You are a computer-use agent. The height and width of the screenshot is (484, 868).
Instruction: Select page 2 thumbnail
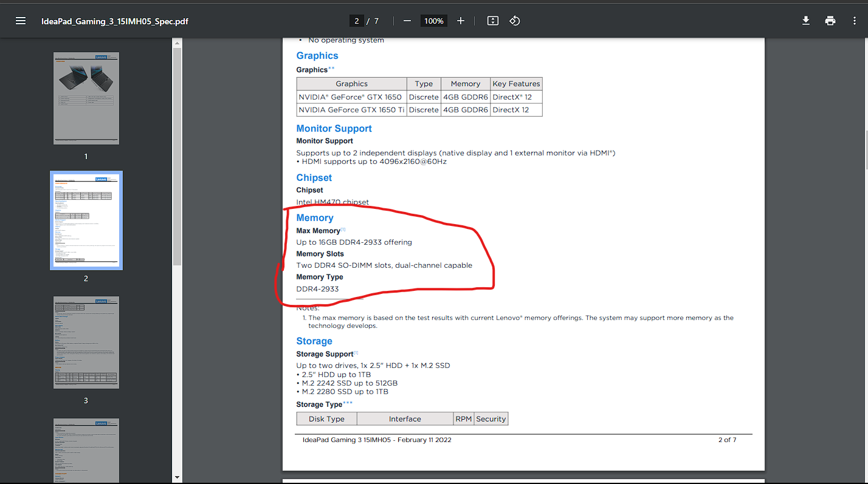click(x=86, y=220)
